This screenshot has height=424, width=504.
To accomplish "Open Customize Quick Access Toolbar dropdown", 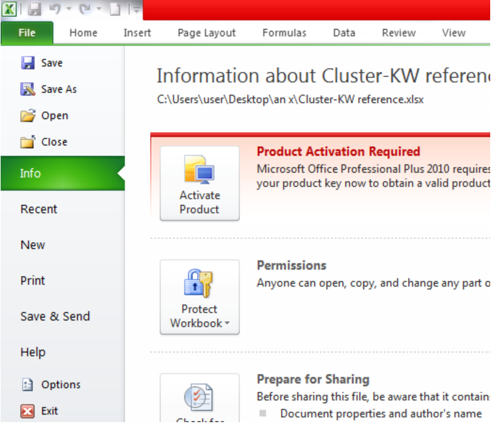I will pyautogui.click(x=136, y=9).
